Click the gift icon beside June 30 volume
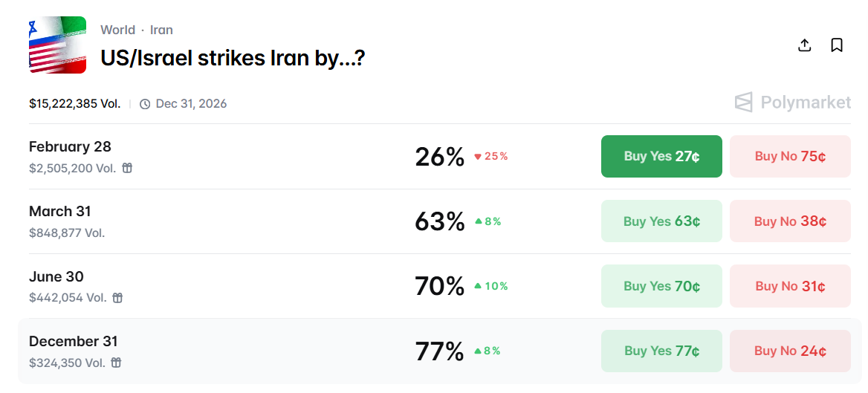 [117, 298]
